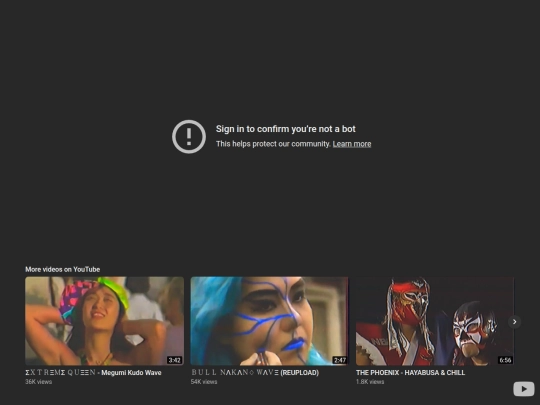Click the 54K views text
This screenshot has height=405, width=540.
click(204, 382)
